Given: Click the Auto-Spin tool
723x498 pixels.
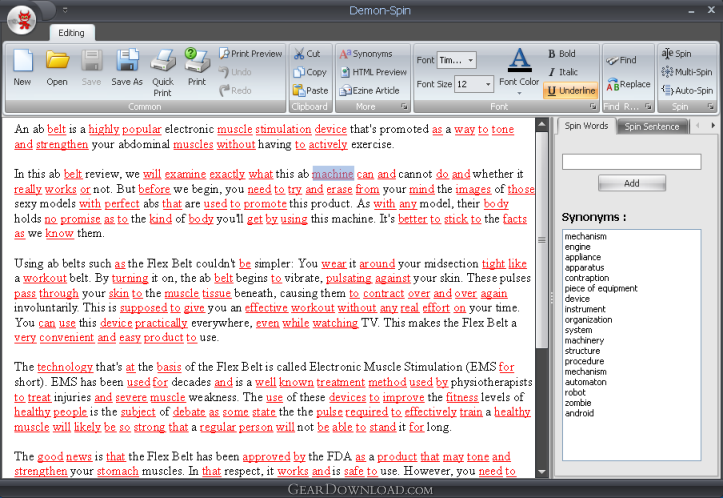Looking at the screenshot, I should pyautogui.click(x=687, y=90).
